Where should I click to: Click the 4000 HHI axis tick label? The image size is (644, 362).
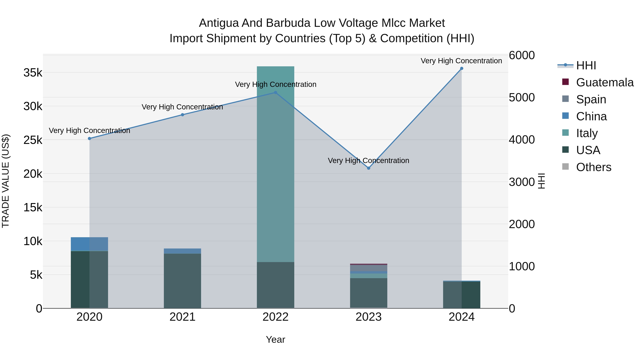pos(522,140)
